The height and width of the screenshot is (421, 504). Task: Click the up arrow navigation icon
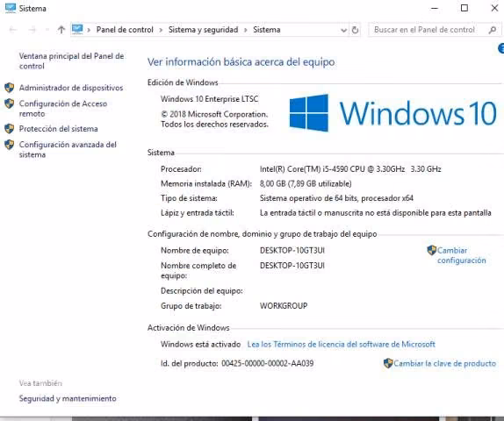pos(61,30)
